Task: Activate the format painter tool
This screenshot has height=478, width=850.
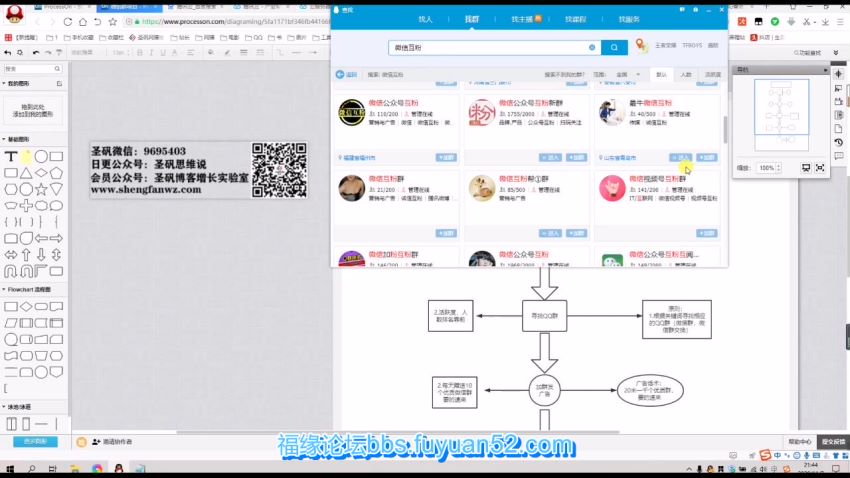Action: point(59,53)
